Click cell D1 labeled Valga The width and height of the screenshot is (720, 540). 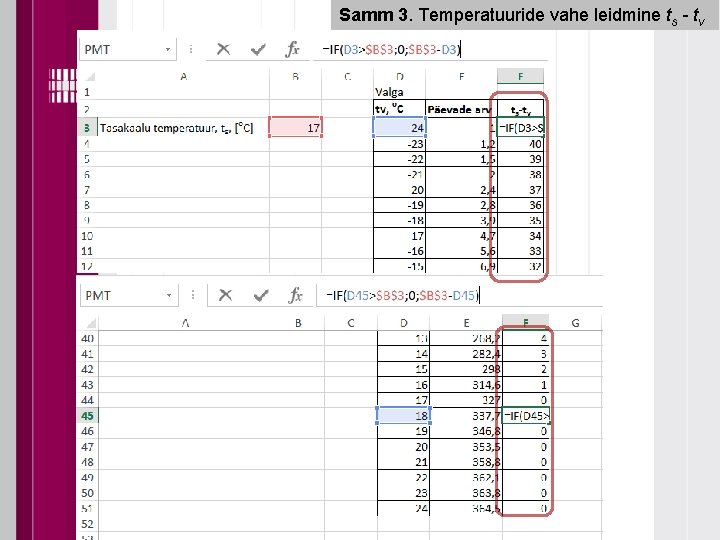[x=399, y=92]
